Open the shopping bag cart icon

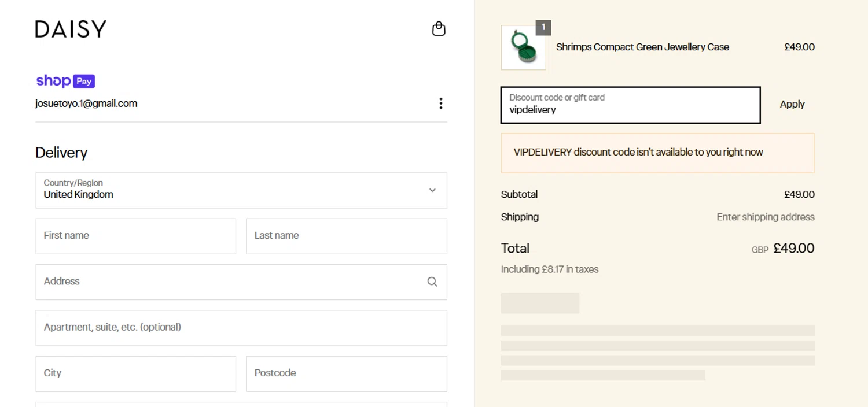pyautogui.click(x=439, y=29)
